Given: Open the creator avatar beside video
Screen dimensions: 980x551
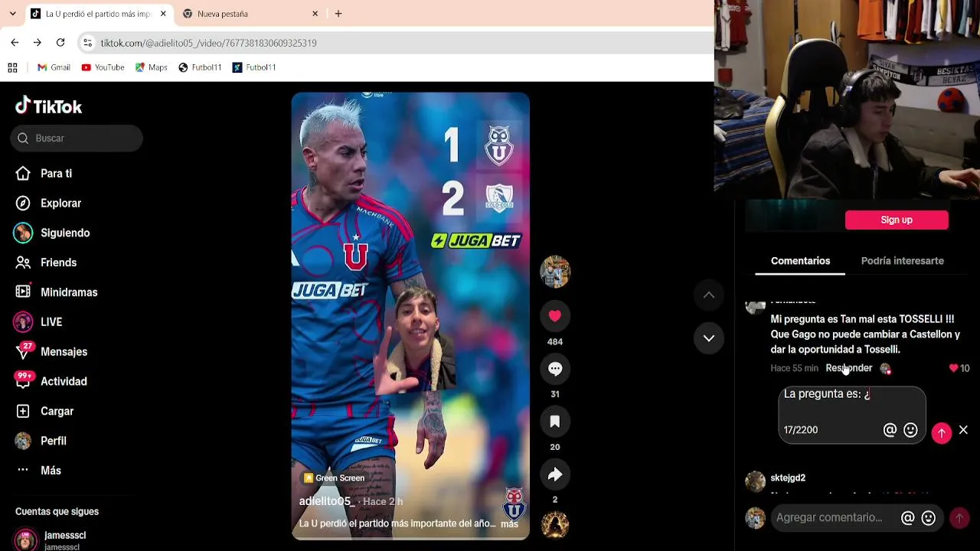Looking at the screenshot, I should (555, 272).
